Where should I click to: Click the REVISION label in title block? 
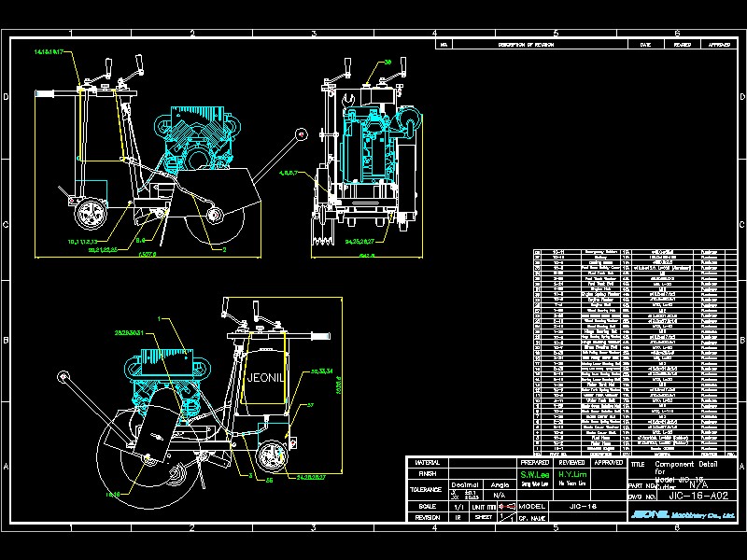click(x=428, y=517)
